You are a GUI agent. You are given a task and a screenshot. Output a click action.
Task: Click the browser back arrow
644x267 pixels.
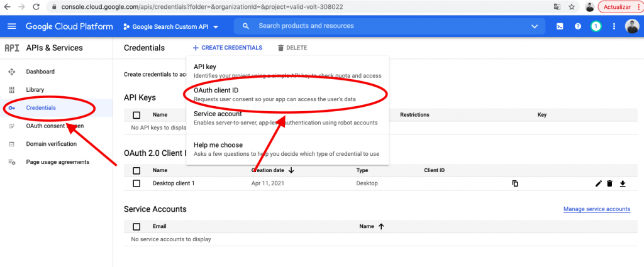7,7
